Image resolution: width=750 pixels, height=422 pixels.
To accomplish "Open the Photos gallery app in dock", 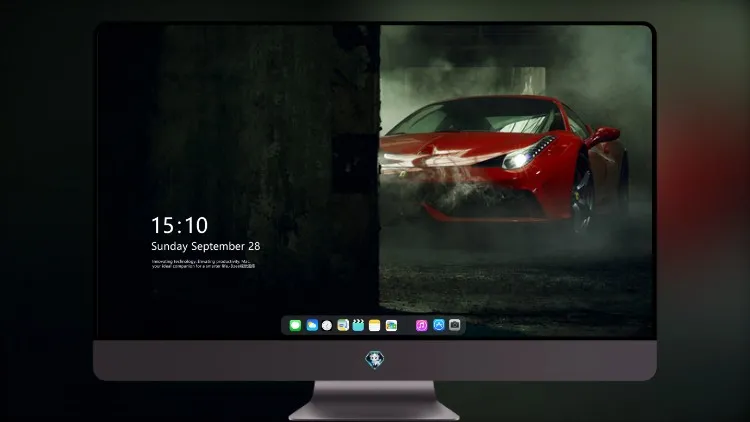I will (x=391, y=325).
